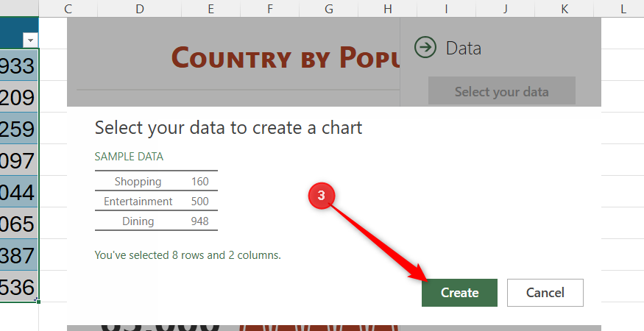Screen dimensions: 644x331
Task: Click the sample value 948
Action: pyautogui.click(x=200, y=221)
